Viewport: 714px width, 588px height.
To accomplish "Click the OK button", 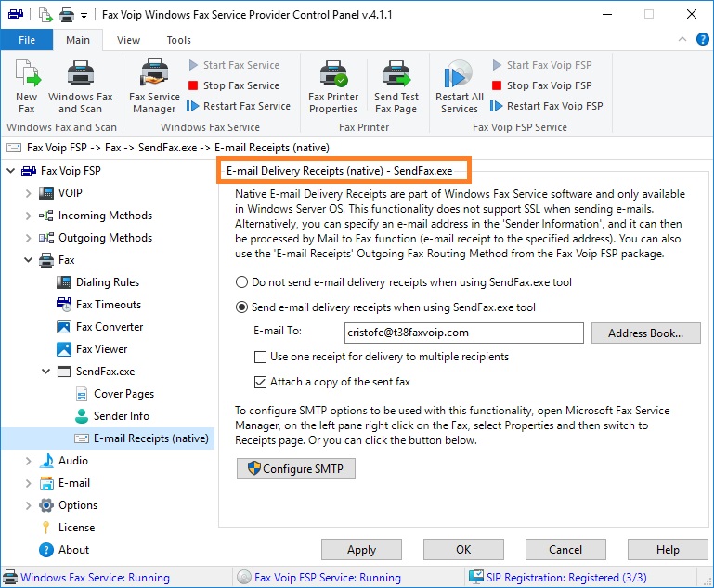I will pos(463,550).
